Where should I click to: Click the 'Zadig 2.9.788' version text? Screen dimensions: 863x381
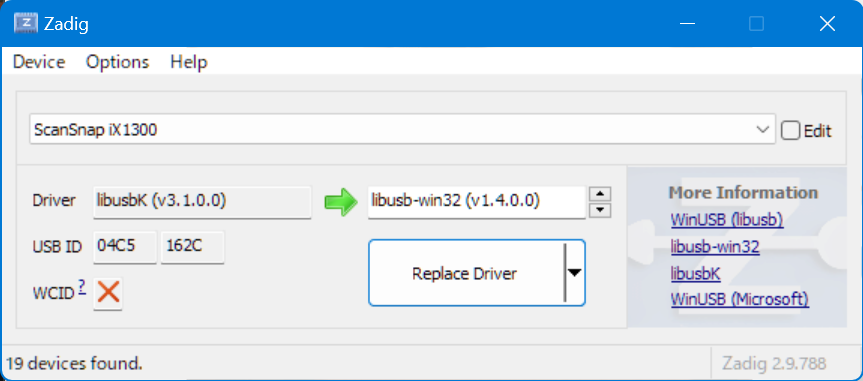click(x=774, y=363)
